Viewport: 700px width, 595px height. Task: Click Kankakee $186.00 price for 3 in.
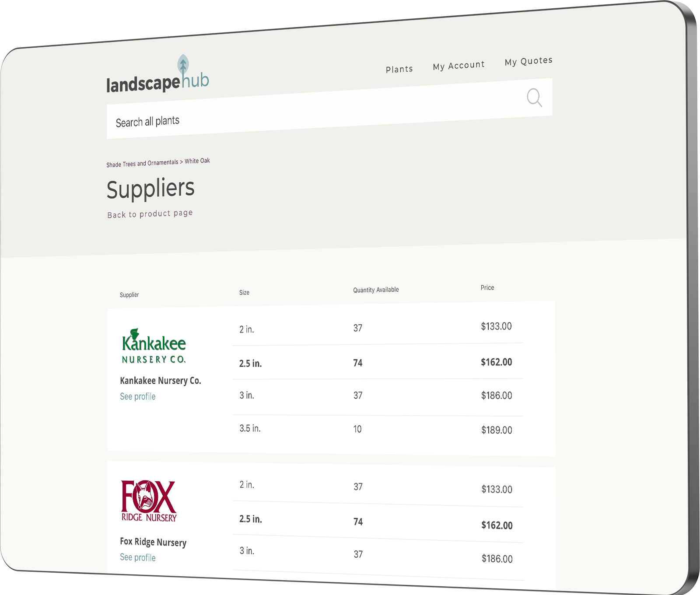pyautogui.click(x=497, y=395)
